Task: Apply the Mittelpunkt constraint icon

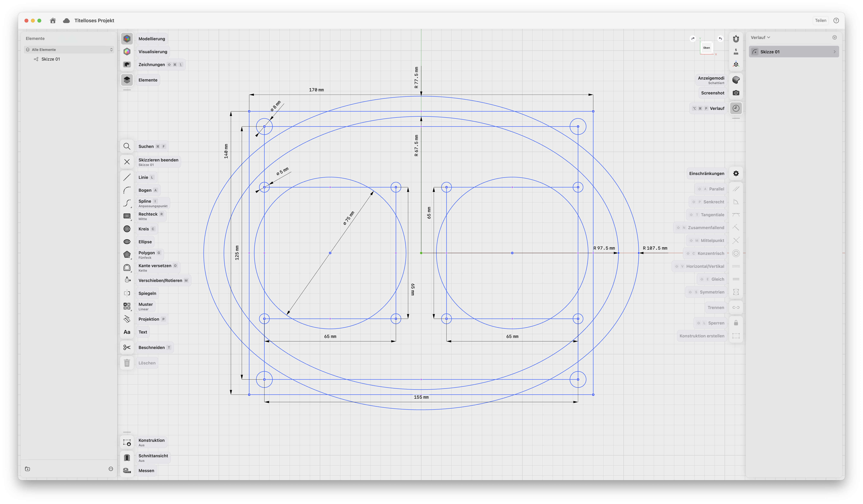Action: point(736,240)
